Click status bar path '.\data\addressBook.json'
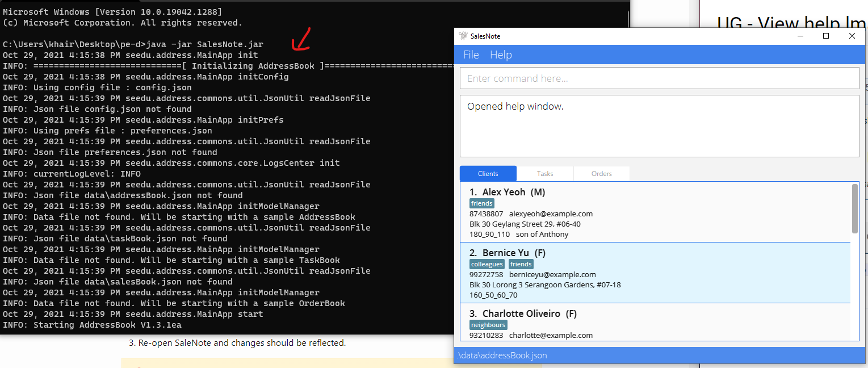Image resolution: width=868 pixels, height=368 pixels. coord(502,356)
